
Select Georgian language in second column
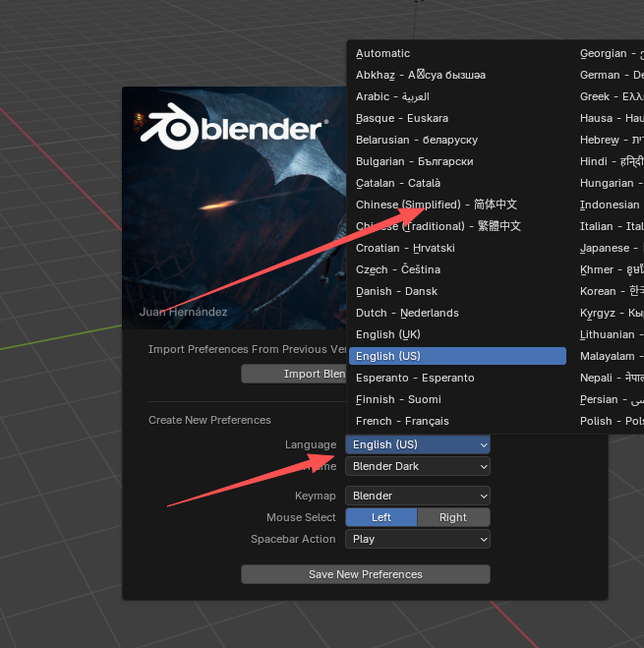pos(611,53)
